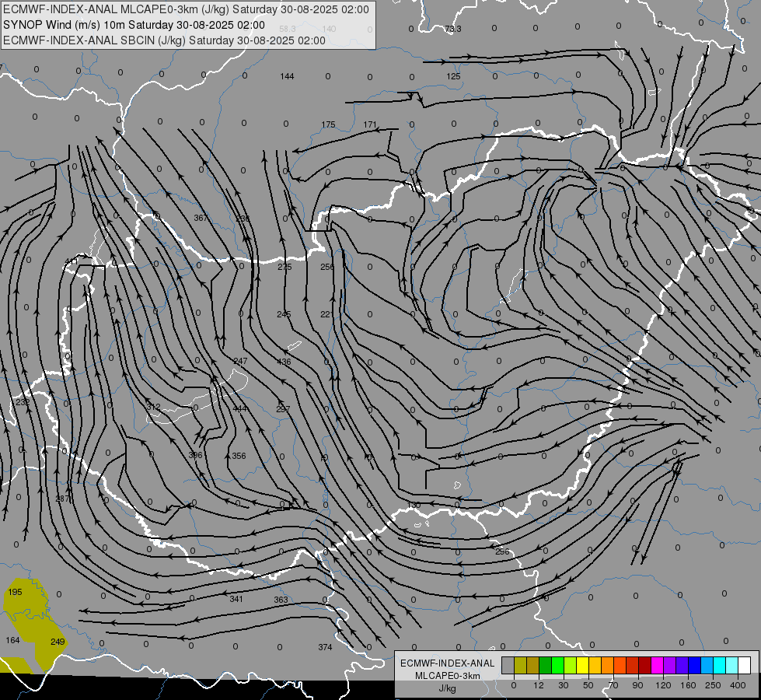Click the map value 374
This screenshot has width=761, height=700.
pos(325,647)
